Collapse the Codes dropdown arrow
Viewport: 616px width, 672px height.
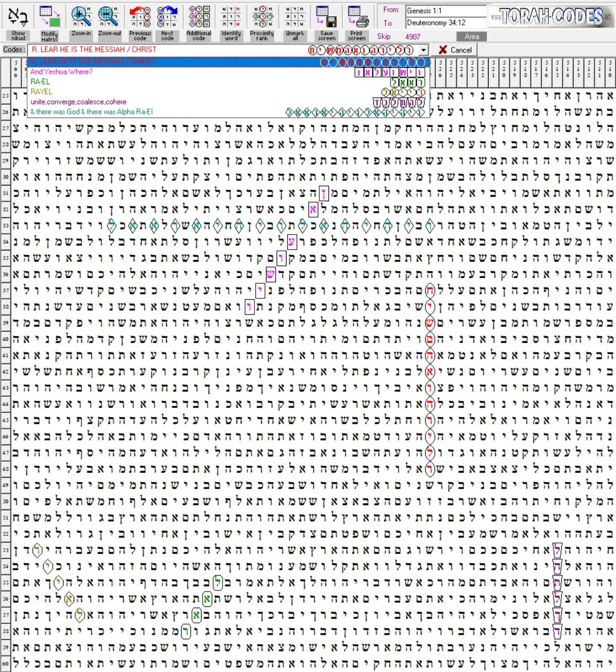point(423,50)
